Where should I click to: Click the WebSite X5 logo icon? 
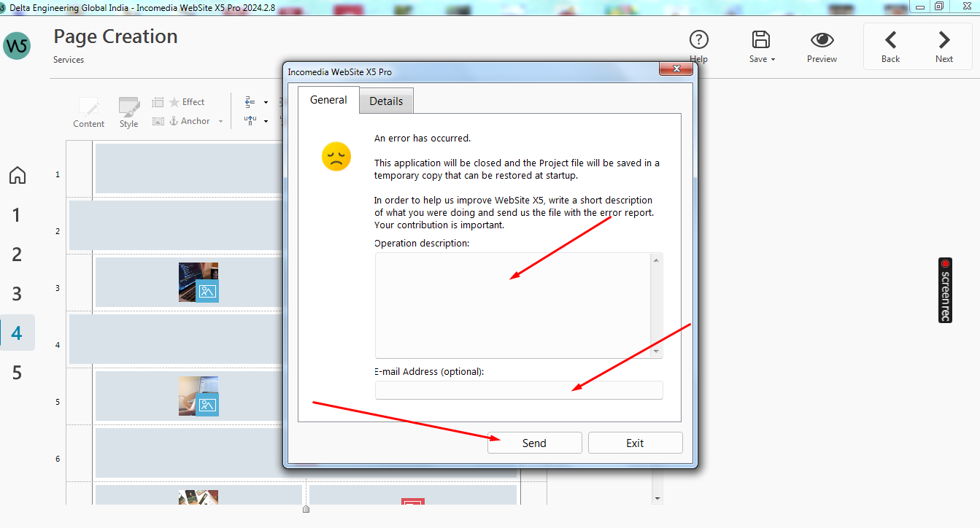click(x=17, y=46)
